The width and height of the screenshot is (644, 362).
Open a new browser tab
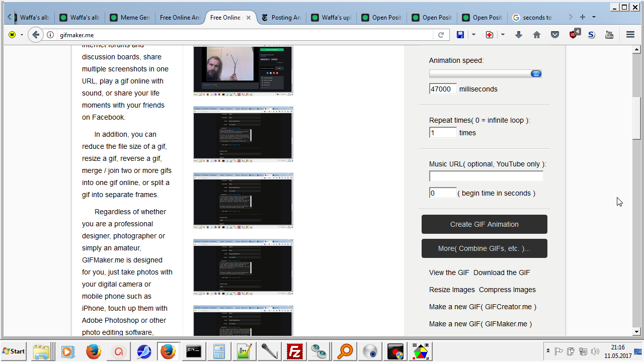pyautogui.click(x=583, y=17)
